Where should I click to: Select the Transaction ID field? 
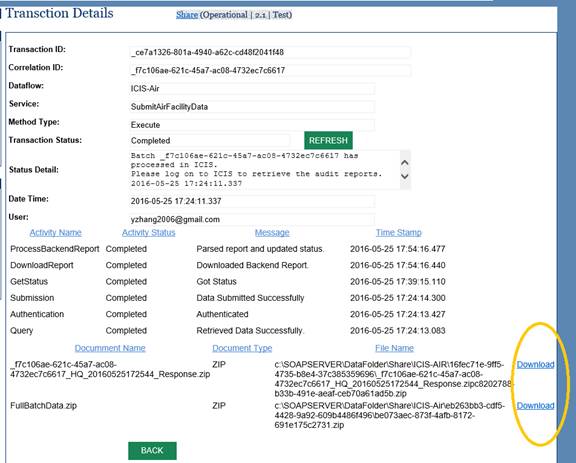270,52
